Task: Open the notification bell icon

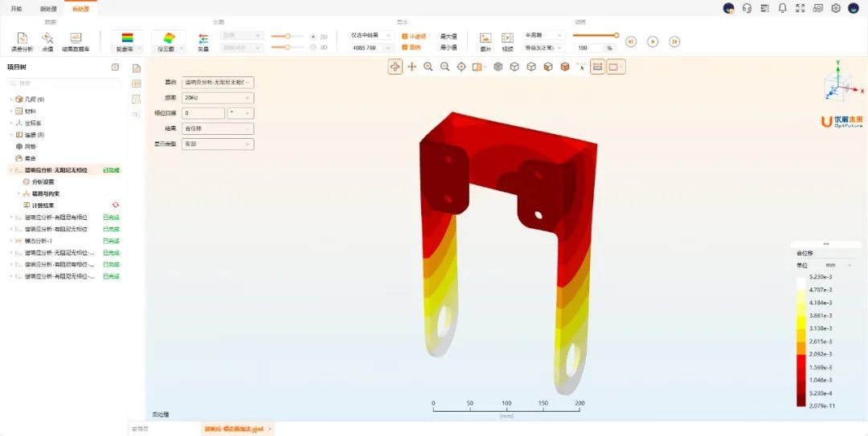Action: pos(782,8)
